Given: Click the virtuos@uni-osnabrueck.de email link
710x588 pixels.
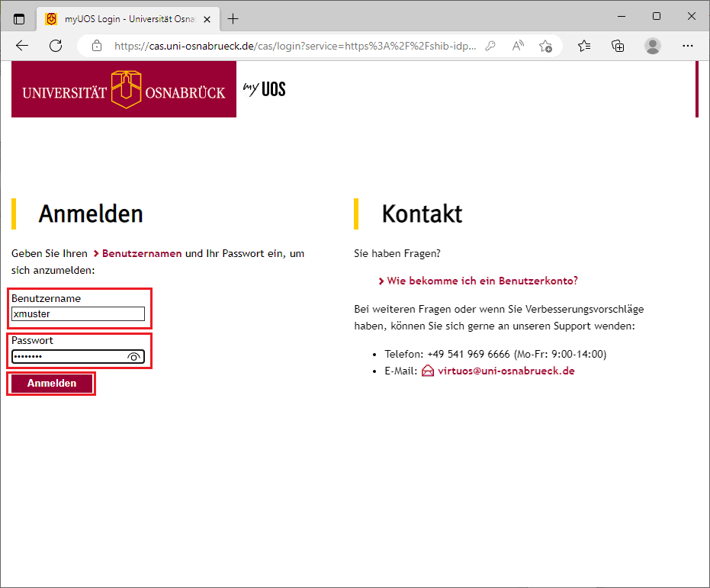Looking at the screenshot, I should tap(506, 371).
